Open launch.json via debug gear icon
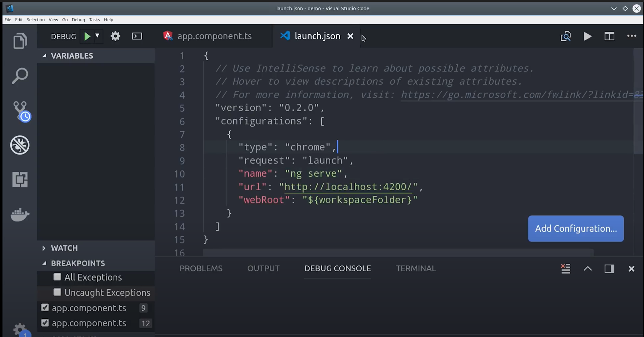This screenshot has width=644, height=337. (115, 36)
